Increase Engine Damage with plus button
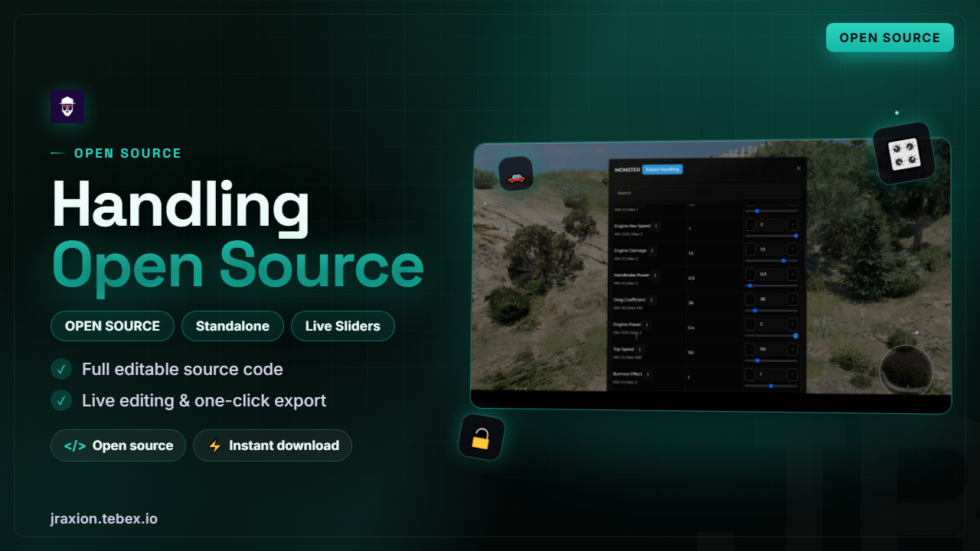 792,249
